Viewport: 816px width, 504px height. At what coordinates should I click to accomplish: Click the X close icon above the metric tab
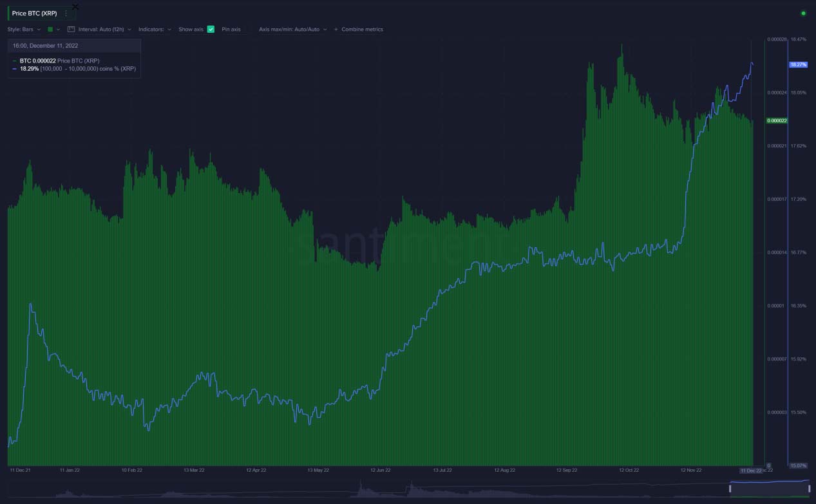pos(75,6)
